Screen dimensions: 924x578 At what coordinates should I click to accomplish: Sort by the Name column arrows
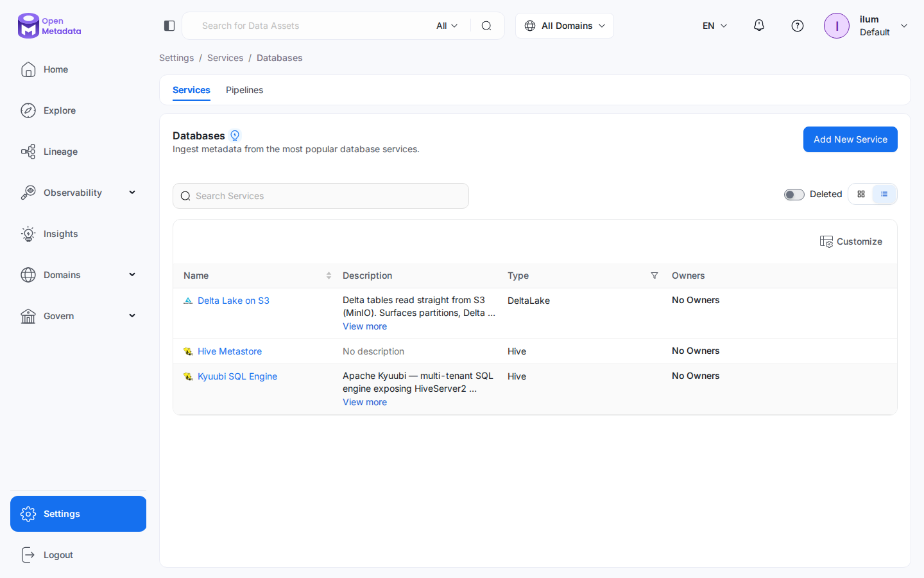pyautogui.click(x=329, y=276)
